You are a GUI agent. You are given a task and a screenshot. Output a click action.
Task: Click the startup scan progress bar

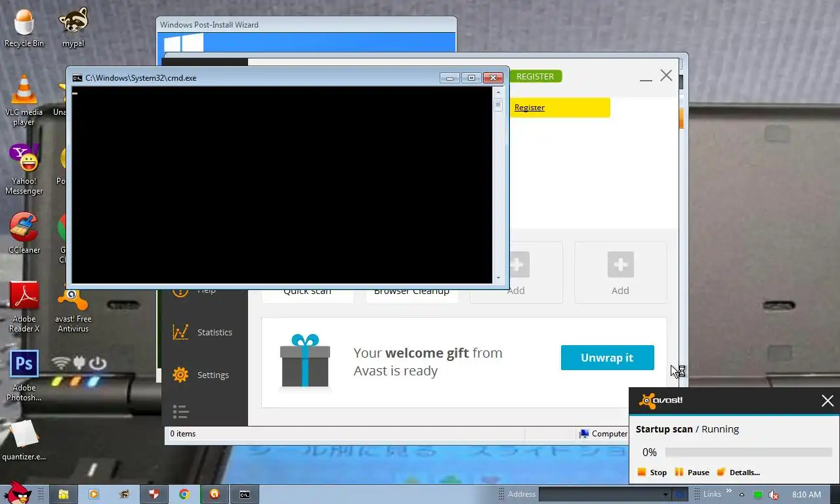point(749,452)
